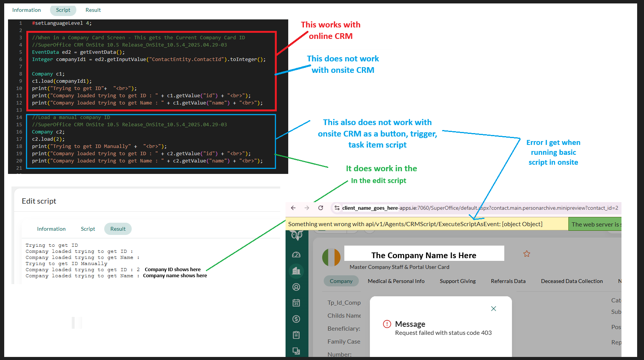Close the Message error dialog
The image size is (644, 360).
(493, 309)
